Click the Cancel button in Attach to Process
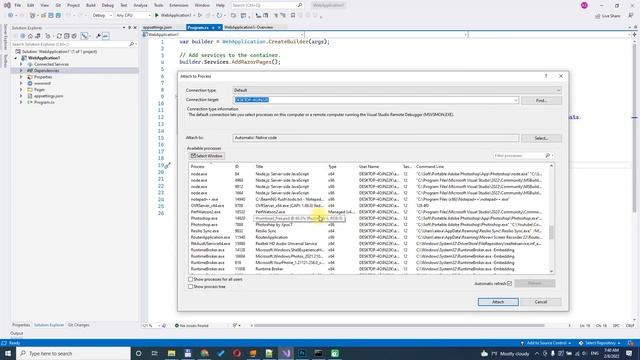 point(541,302)
